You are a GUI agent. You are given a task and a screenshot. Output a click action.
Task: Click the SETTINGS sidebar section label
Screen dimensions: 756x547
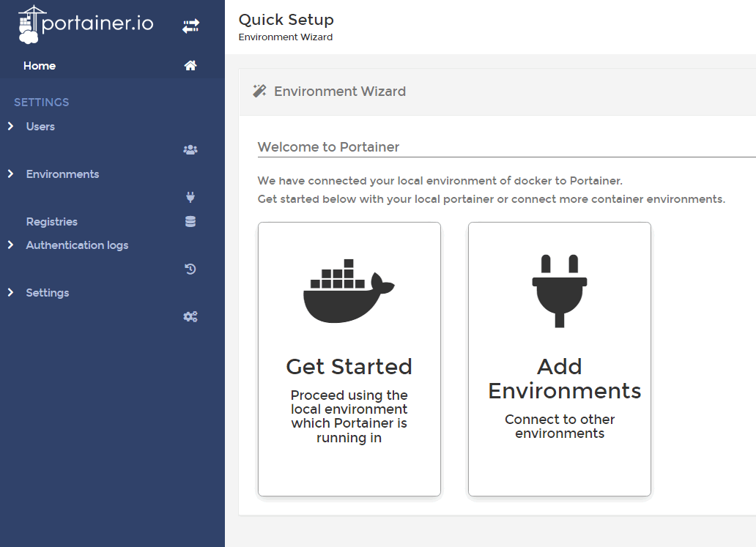pos(42,103)
